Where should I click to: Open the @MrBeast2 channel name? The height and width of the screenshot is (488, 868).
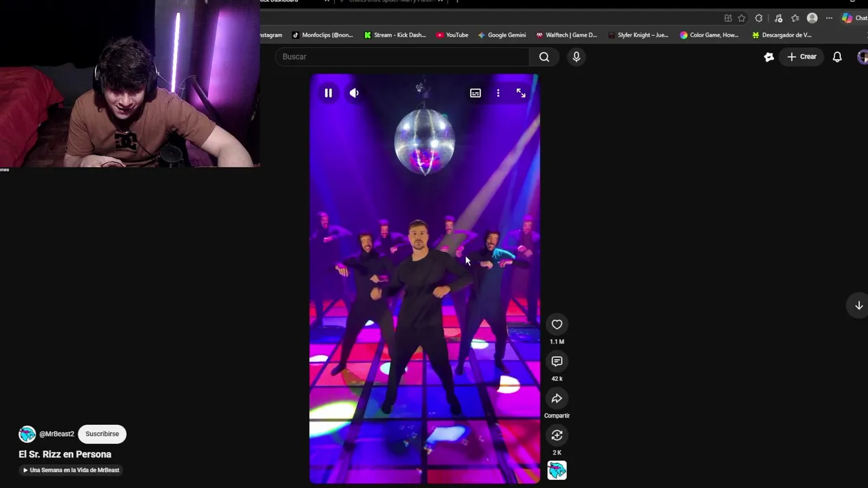click(56, 434)
